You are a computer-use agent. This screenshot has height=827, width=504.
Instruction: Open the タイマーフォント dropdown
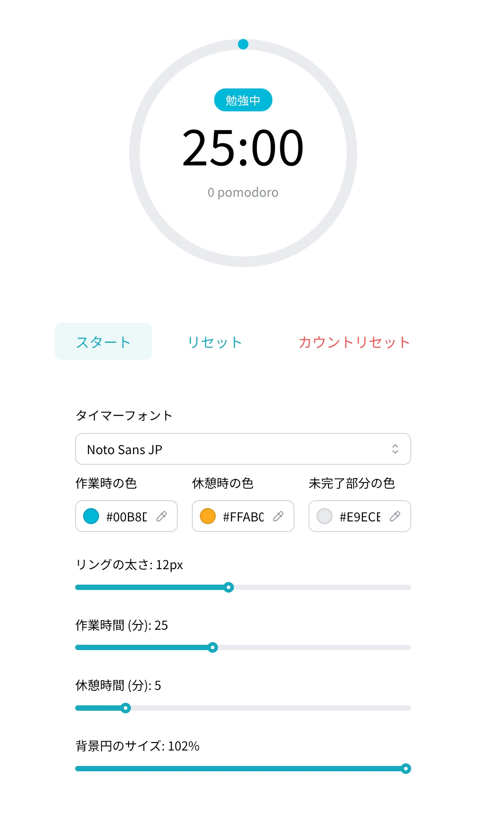click(243, 449)
